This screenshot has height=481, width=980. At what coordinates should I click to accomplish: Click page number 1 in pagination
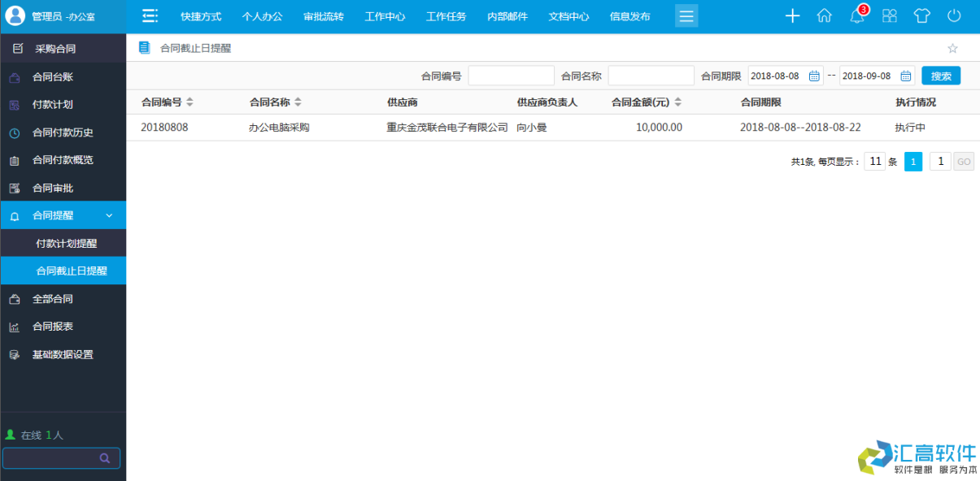coord(912,161)
